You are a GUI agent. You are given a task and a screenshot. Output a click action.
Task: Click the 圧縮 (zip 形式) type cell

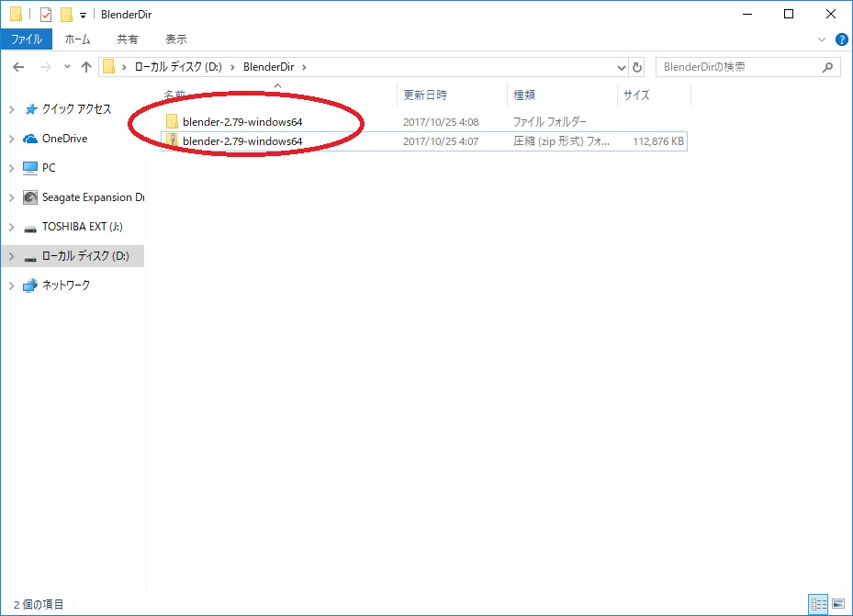[561, 141]
